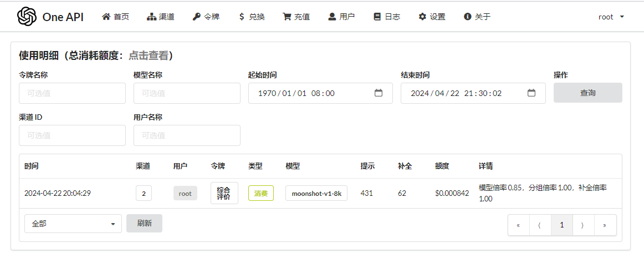Expand the 全部 log type dropdown
The image size is (644, 253).
[x=73, y=224]
